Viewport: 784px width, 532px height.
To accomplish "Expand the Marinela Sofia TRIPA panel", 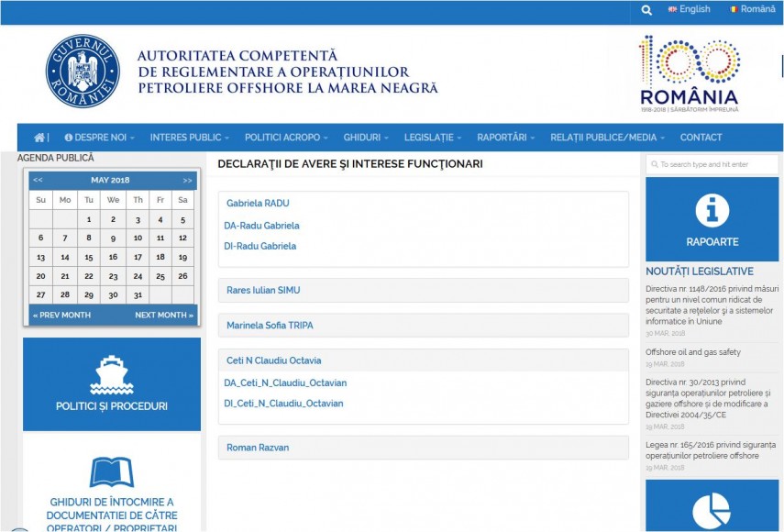I will (x=270, y=326).
